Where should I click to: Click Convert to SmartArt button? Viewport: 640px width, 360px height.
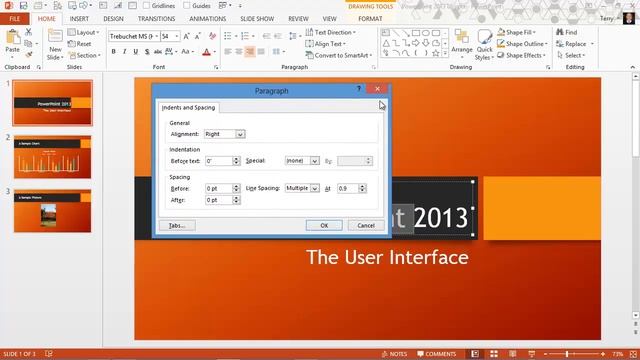tap(339, 55)
